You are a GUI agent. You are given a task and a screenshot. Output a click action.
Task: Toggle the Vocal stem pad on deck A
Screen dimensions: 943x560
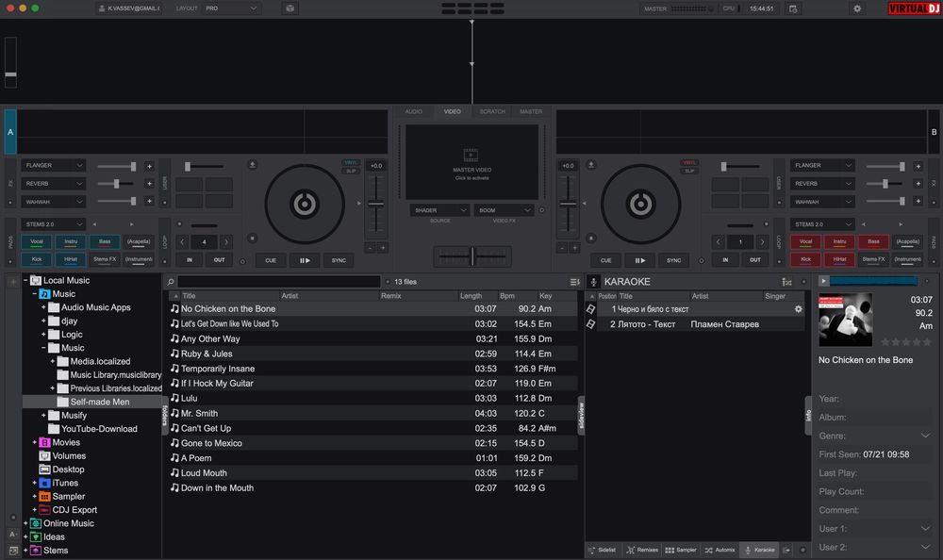[37, 241]
